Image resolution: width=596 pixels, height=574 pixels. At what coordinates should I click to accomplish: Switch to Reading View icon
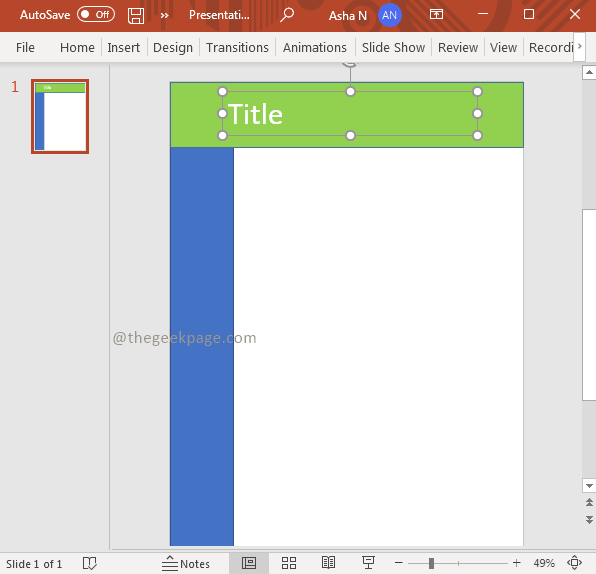[328, 563]
